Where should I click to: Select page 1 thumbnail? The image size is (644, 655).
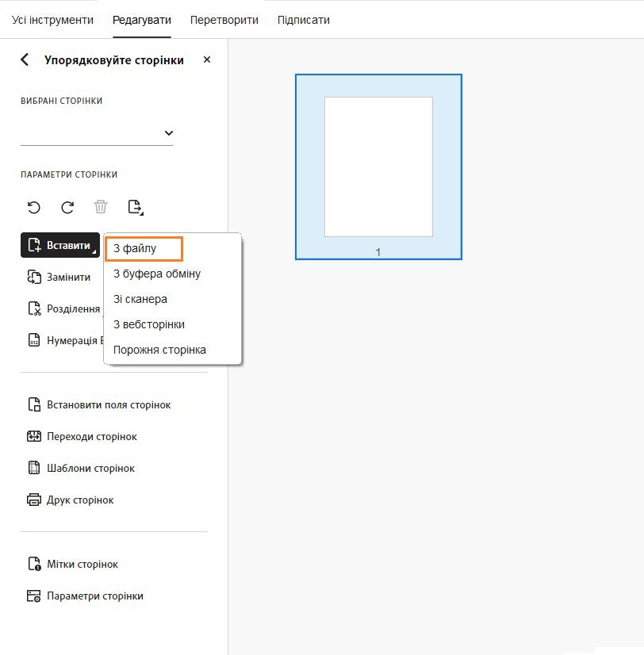pos(378,167)
